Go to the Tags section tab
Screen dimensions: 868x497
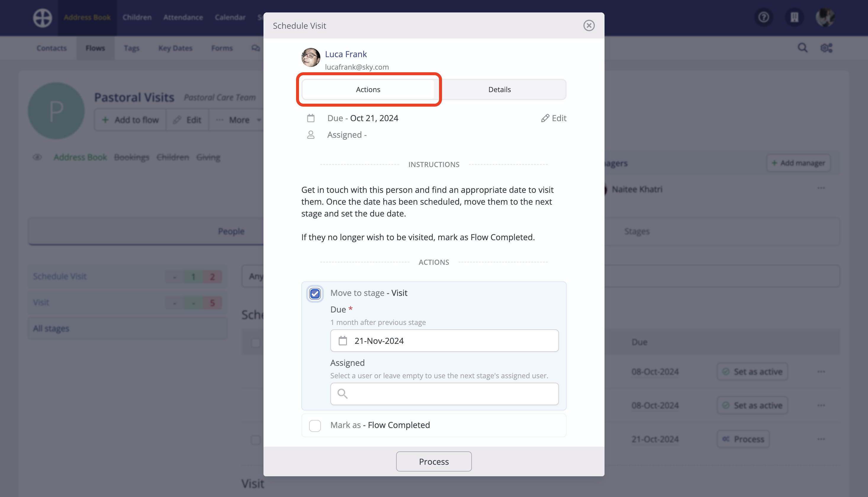pos(131,48)
